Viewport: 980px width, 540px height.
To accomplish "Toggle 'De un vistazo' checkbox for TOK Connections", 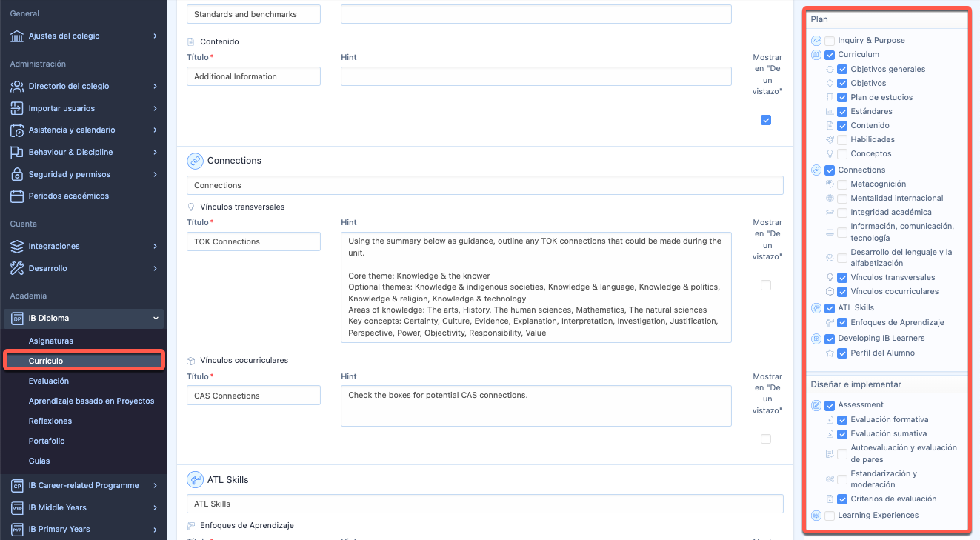I will [766, 285].
